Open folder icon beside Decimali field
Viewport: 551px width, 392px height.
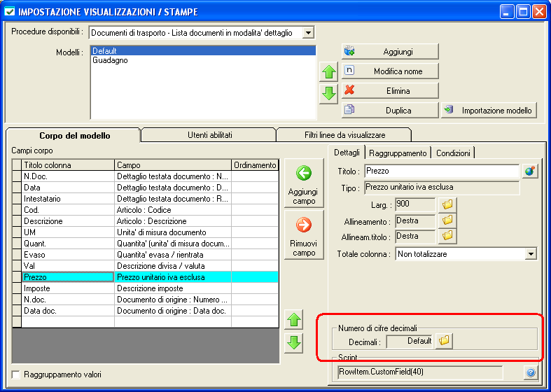[444, 341]
